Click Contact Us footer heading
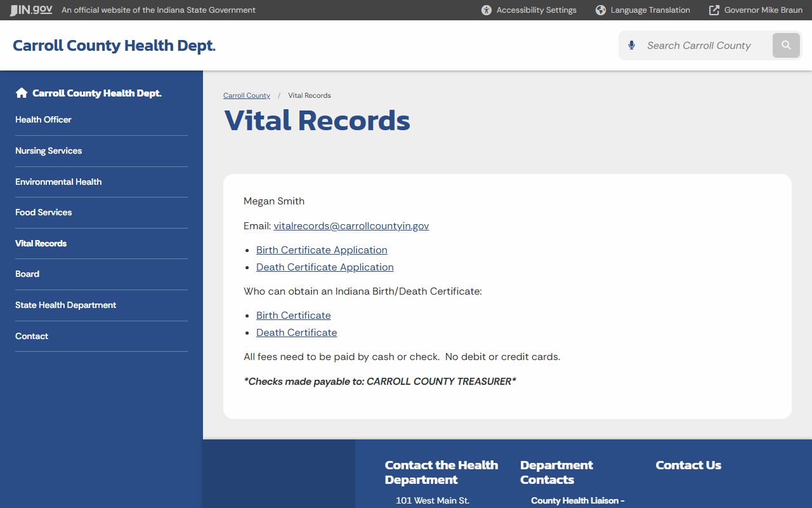The image size is (812, 508). click(688, 465)
